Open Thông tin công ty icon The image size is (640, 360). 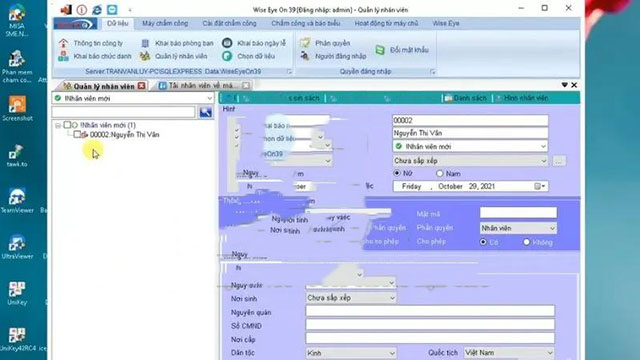[63, 43]
